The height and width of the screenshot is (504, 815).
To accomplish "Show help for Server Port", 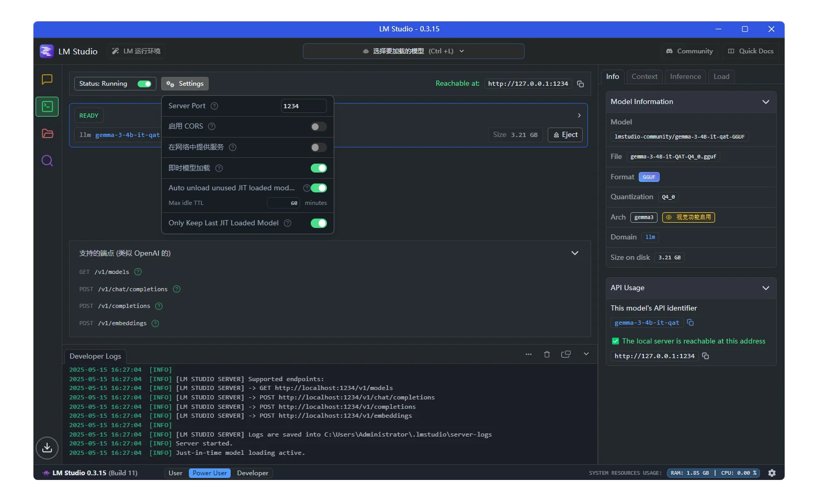I will [214, 106].
